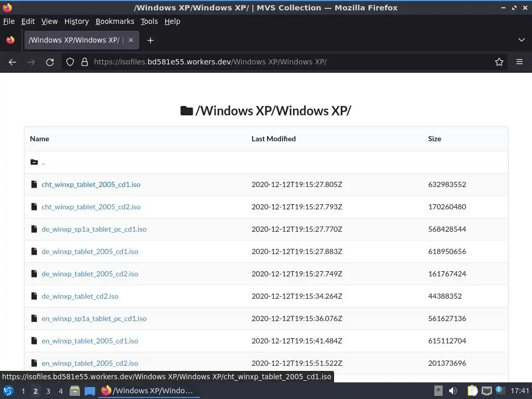Click file icon beside en_winxp_tablet_2005_cd2.iso
The image size is (532, 399).
pos(34,363)
